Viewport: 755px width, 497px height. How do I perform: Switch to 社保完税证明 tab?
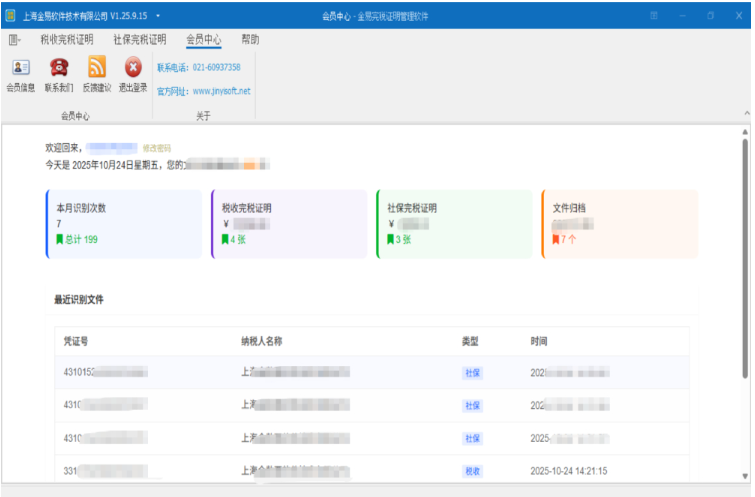click(139, 40)
